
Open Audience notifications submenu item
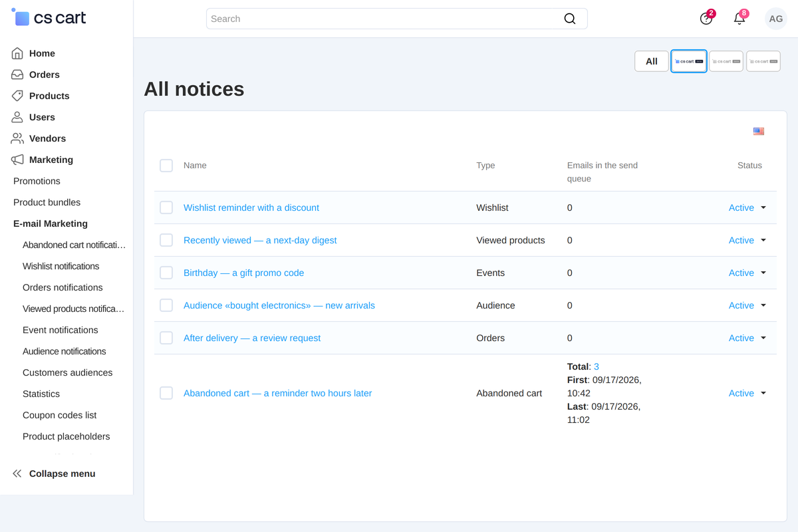[x=65, y=351]
